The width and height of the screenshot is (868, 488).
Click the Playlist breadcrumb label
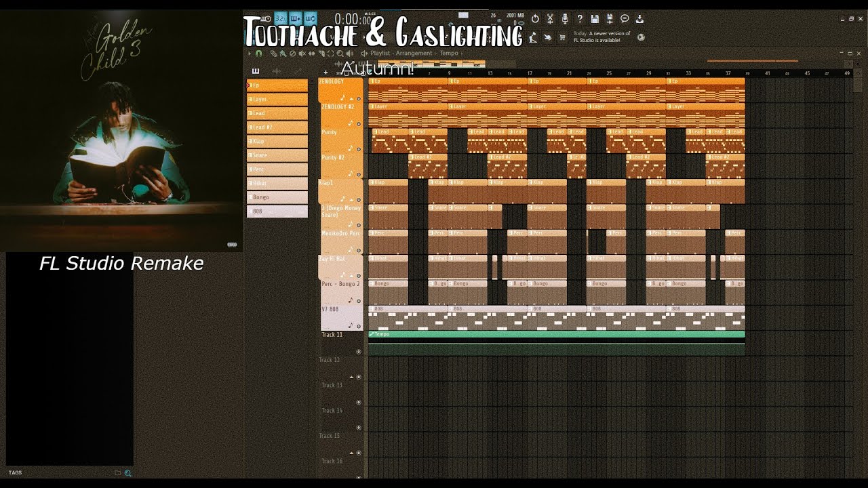tap(380, 53)
